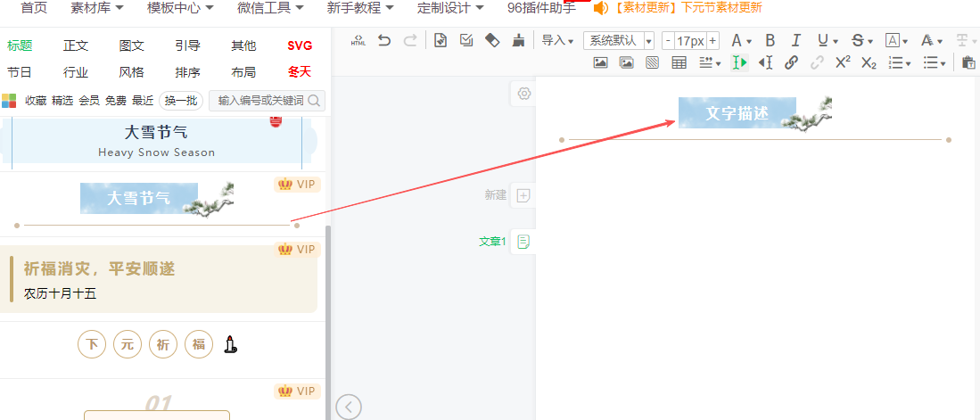980x420 pixels.
Task: Open editor settings gear icon
Action: click(524, 94)
